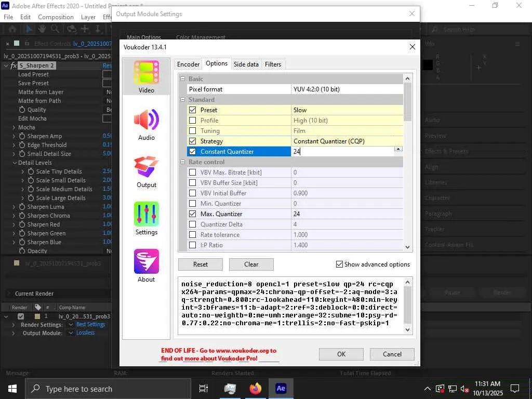532x399 pixels.
Task: Click the Clear button in Voukoder
Action: point(251,264)
